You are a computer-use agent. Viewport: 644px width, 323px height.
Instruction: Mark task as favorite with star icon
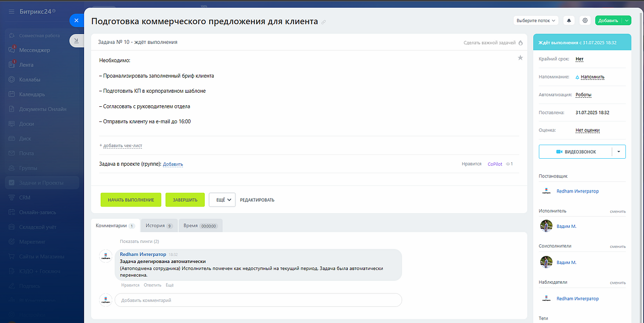520,58
